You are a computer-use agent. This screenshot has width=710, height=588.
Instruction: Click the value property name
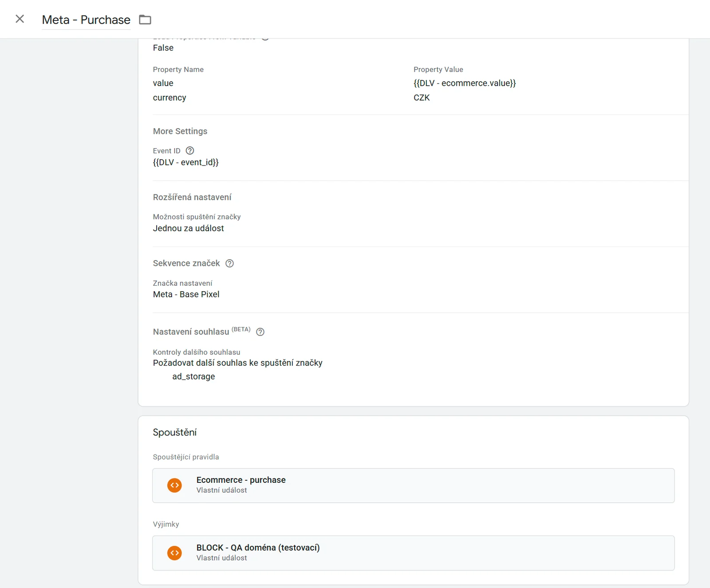coord(163,83)
